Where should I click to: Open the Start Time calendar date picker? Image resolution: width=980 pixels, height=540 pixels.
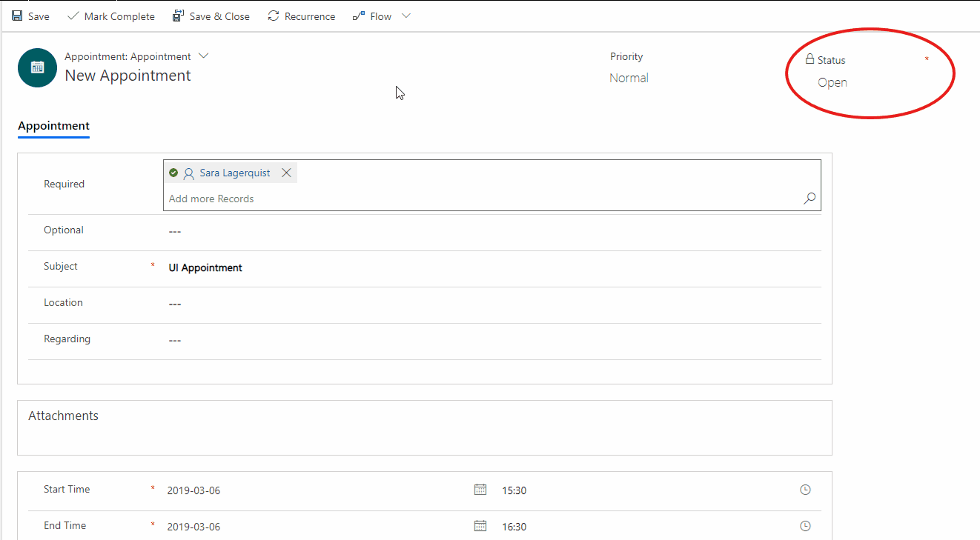(x=480, y=490)
